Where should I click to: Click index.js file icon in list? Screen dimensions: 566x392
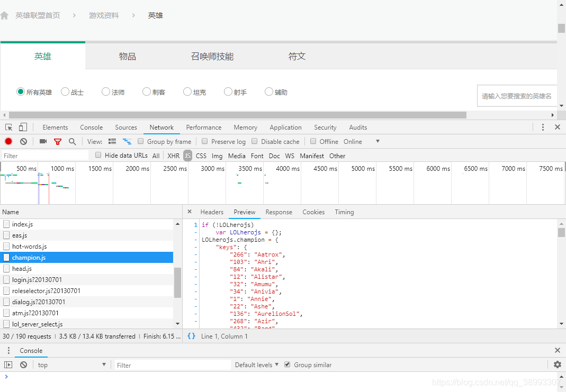click(6, 224)
